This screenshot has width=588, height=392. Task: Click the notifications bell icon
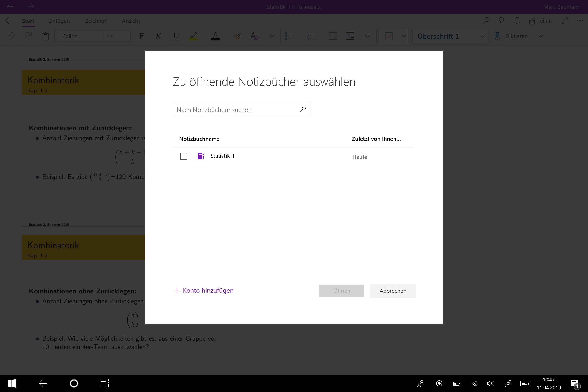tap(517, 21)
